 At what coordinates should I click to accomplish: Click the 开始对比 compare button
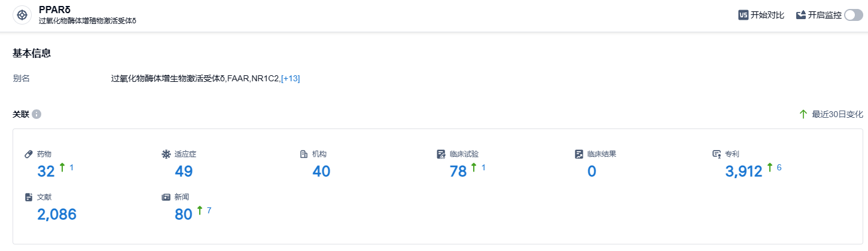[762, 16]
